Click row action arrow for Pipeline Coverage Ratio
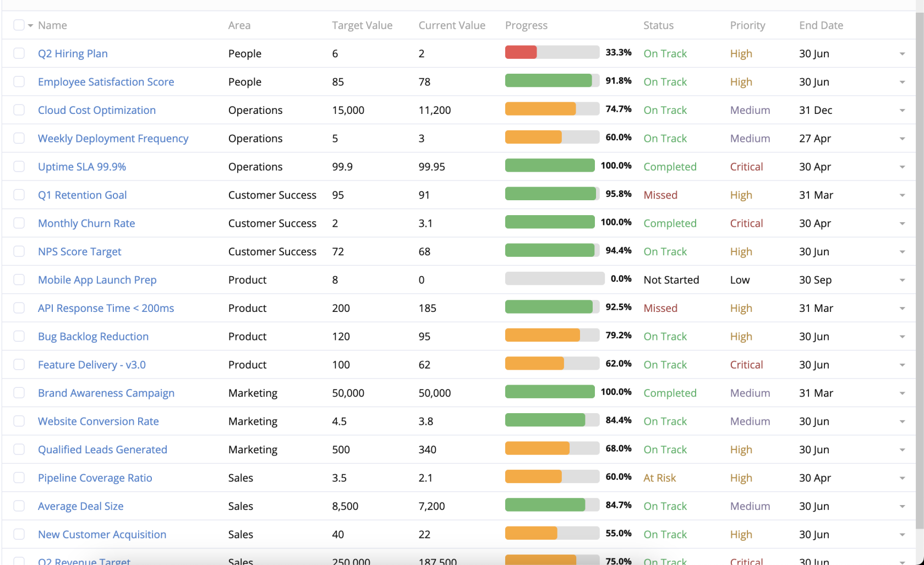The image size is (924, 565). click(x=902, y=479)
